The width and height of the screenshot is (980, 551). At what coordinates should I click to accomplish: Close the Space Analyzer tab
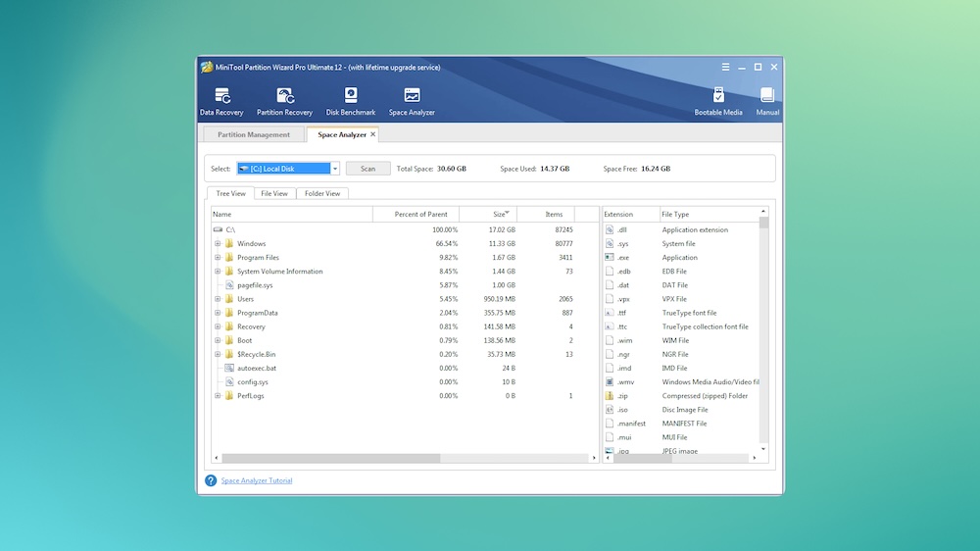[373, 134]
